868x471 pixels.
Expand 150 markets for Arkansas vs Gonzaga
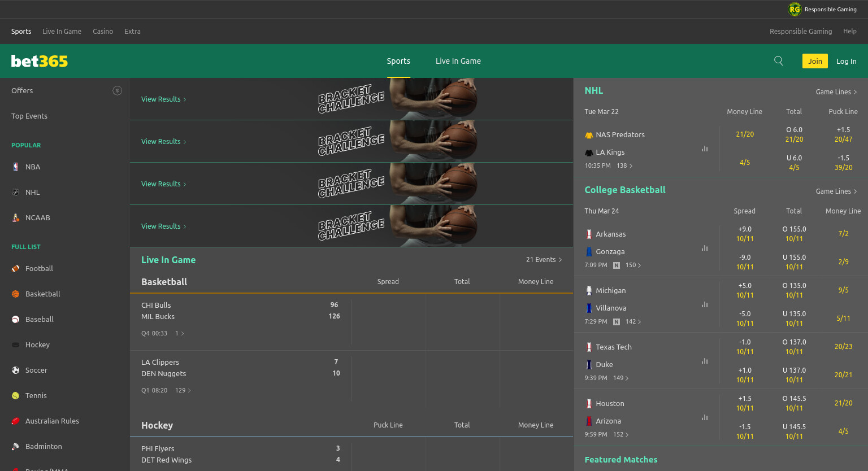coord(633,265)
